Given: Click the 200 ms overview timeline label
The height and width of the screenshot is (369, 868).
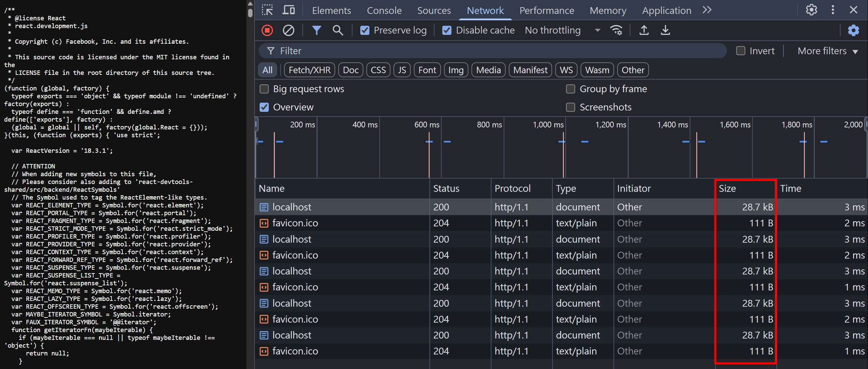Looking at the screenshot, I should 302,125.
